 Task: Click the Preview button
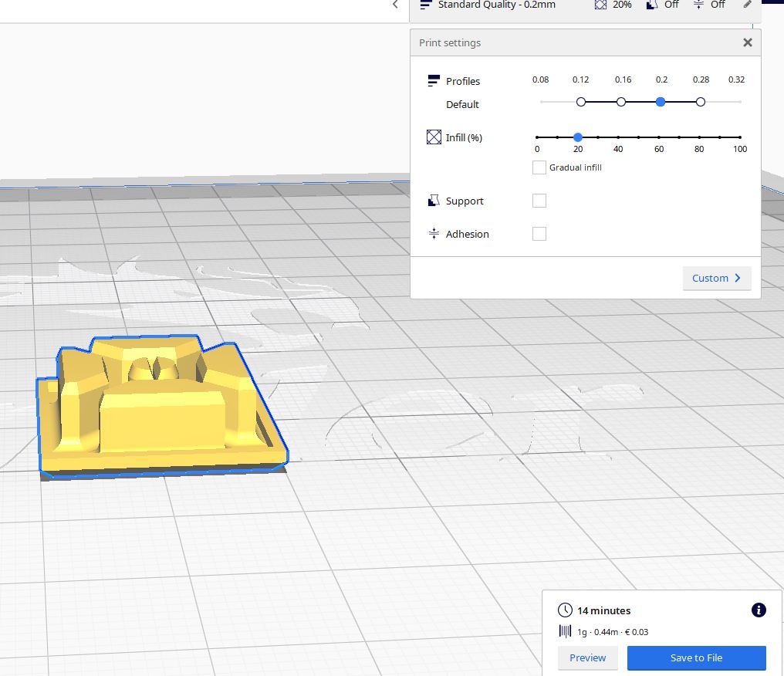(x=587, y=657)
